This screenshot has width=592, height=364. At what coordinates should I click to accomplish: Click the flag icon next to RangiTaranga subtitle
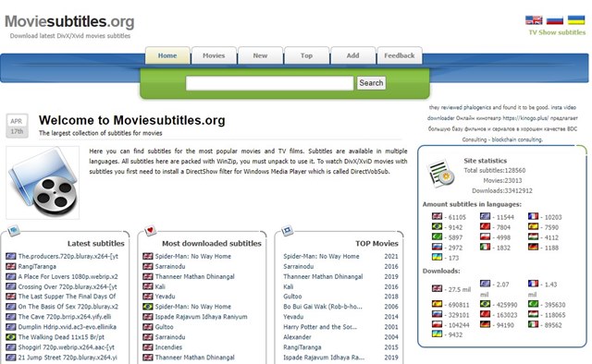point(11,266)
